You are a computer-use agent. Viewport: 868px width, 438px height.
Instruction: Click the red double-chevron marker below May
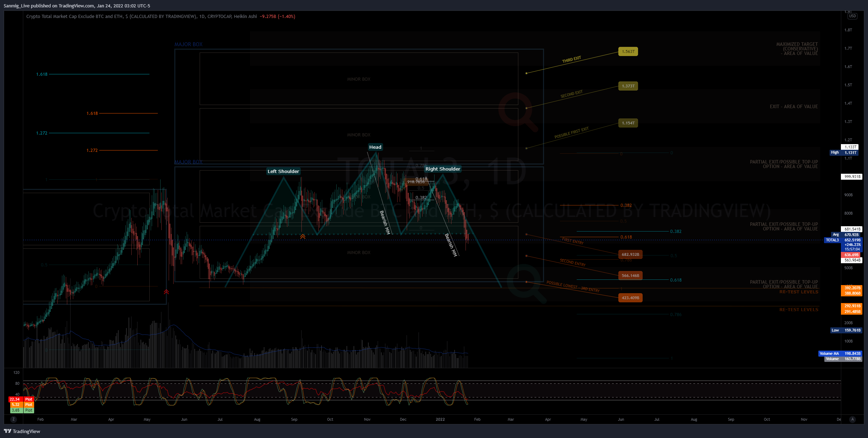click(166, 292)
